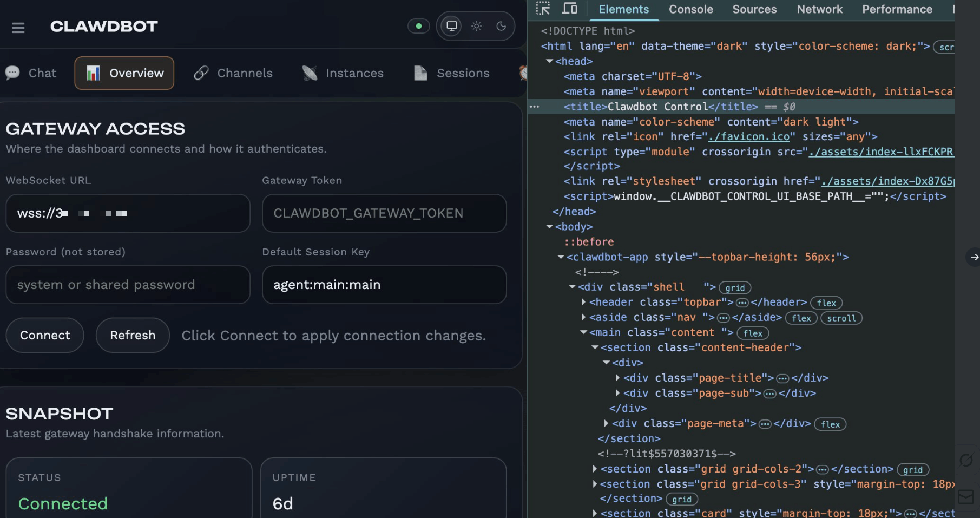
Task: Click the Connected status text
Action: click(63, 503)
